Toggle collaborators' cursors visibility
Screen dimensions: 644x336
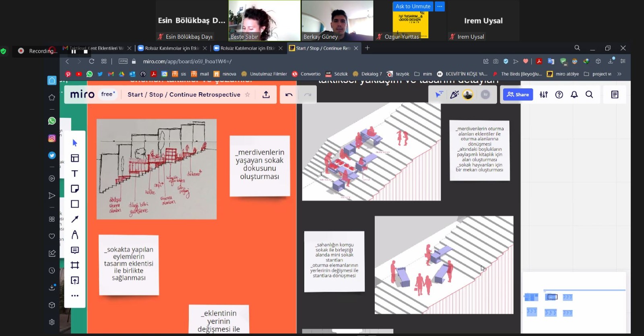point(439,95)
